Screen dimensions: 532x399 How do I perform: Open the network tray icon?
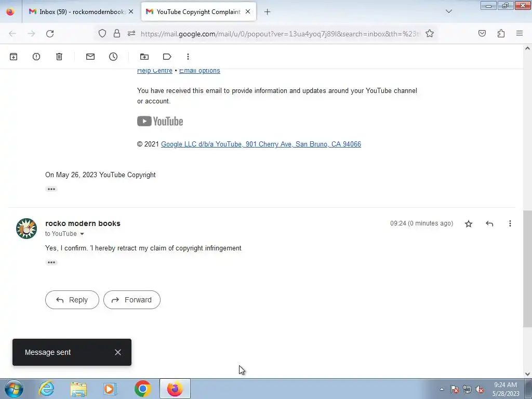coord(467,389)
